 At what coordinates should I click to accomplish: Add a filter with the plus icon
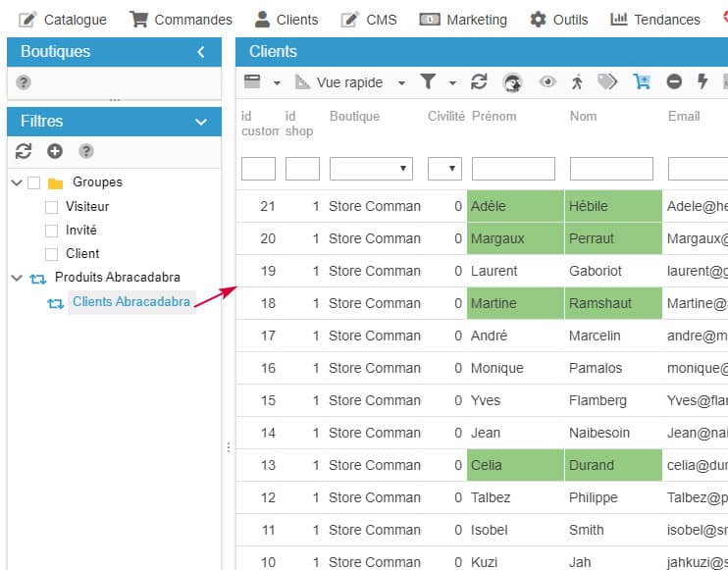coord(55,151)
